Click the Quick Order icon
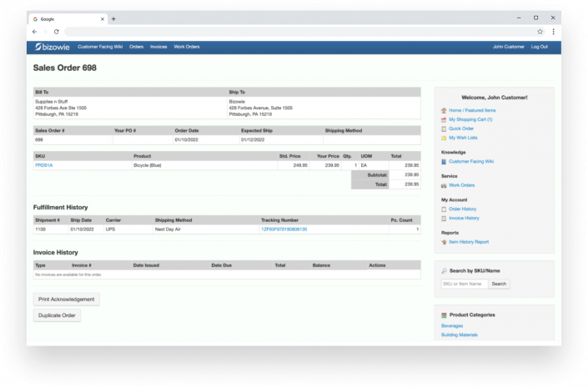 coord(444,128)
